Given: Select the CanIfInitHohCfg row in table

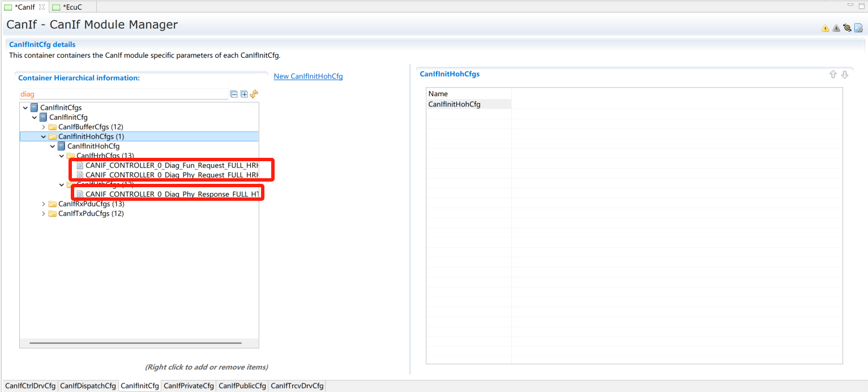Looking at the screenshot, I should pos(454,104).
